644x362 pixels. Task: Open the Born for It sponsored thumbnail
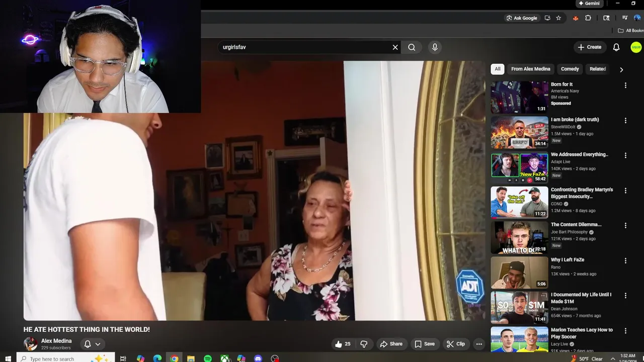519,97
